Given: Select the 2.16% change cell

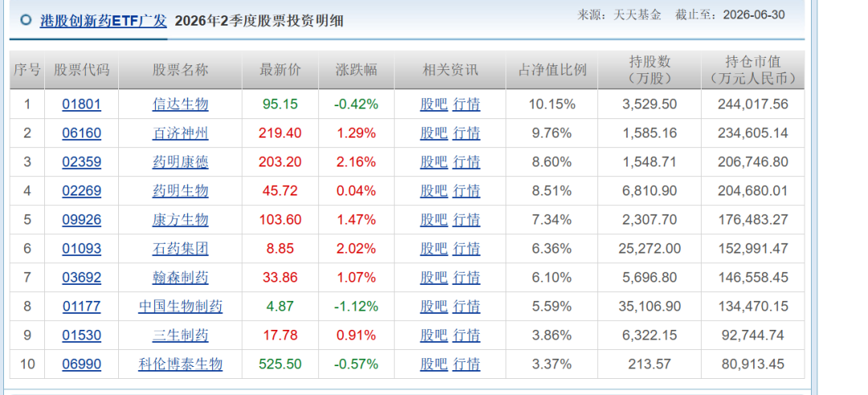Looking at the screenshot, I should (x=357, y=162).
